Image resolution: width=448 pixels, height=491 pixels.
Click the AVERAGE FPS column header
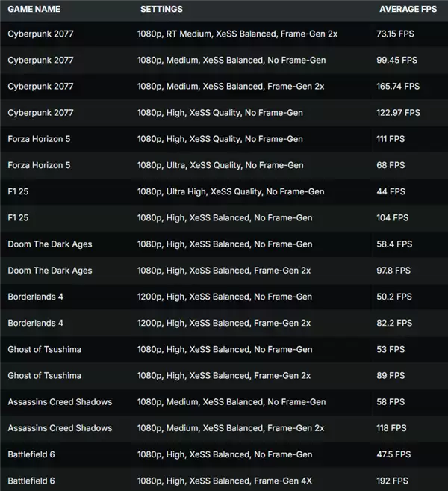[x=408, y=10]
